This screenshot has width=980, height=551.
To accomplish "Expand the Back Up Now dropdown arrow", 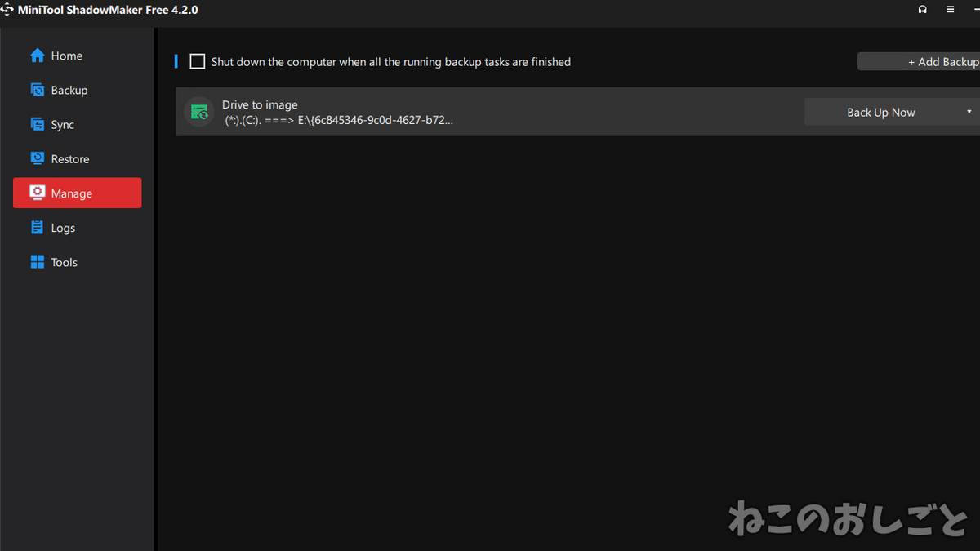I will point(969,112).
